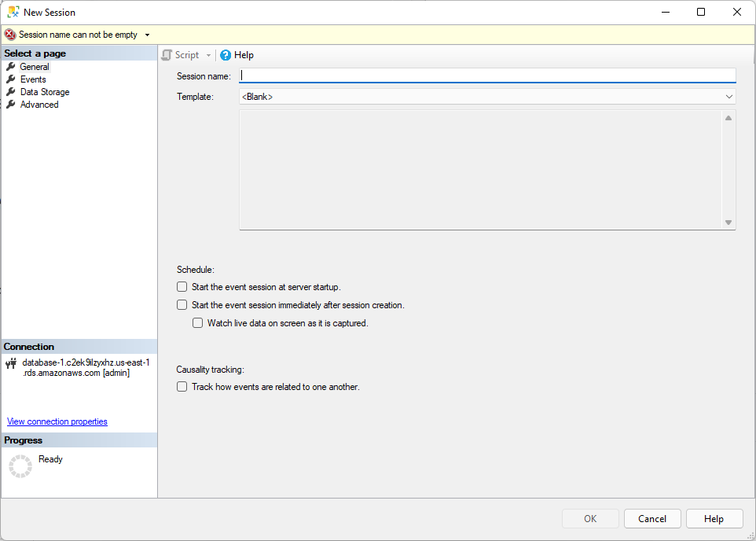Click the progress spinner icon
The width and height of the screenshot is (756, 541).
pos(20,466)
